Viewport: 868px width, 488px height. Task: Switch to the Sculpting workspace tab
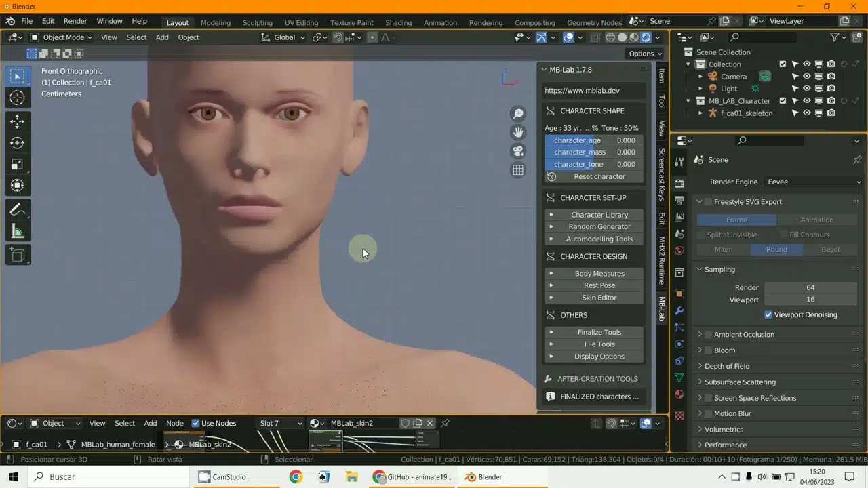click(x=257, y=22)
